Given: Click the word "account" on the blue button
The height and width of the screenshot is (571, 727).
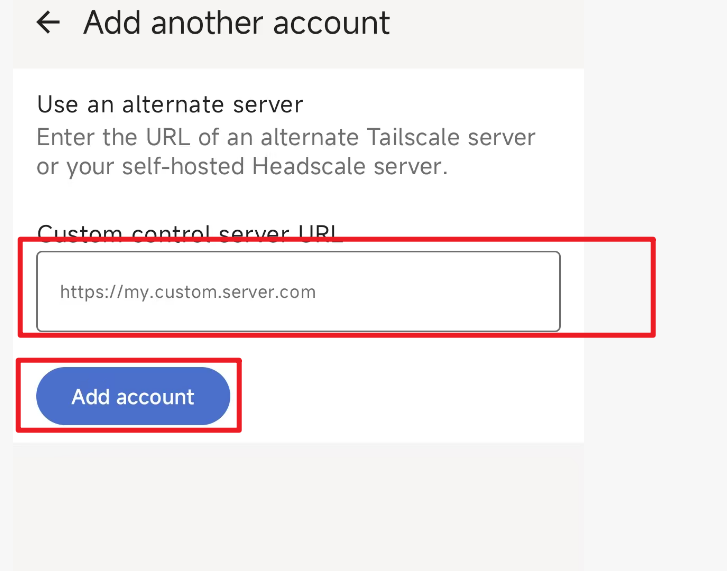Looking at the screenshot, I should (155, 397).
